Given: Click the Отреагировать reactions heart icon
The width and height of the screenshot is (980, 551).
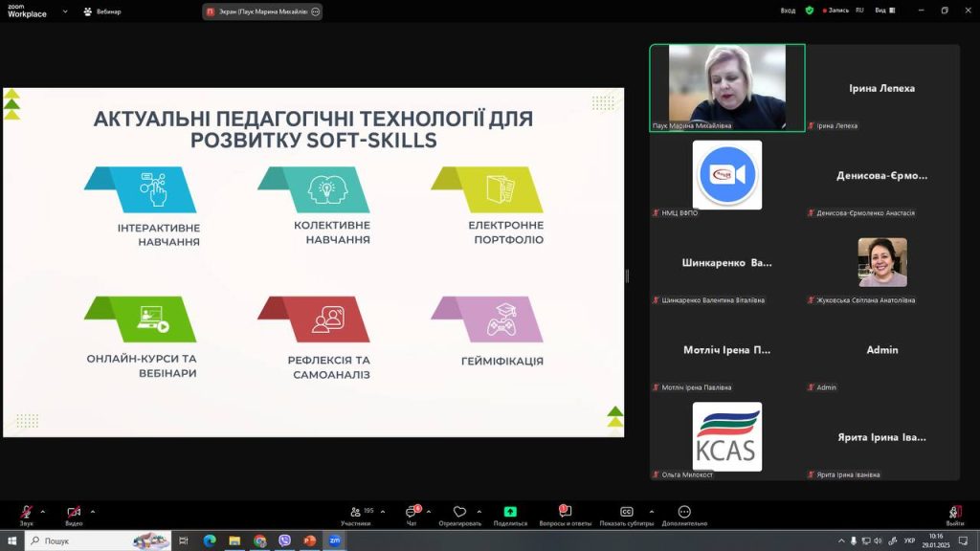Looking at the screenshot, I should pos(459,513).
